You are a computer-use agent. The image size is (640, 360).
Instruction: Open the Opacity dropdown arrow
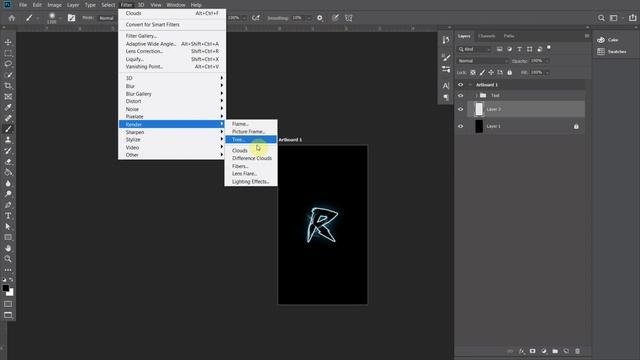(547, 61)
